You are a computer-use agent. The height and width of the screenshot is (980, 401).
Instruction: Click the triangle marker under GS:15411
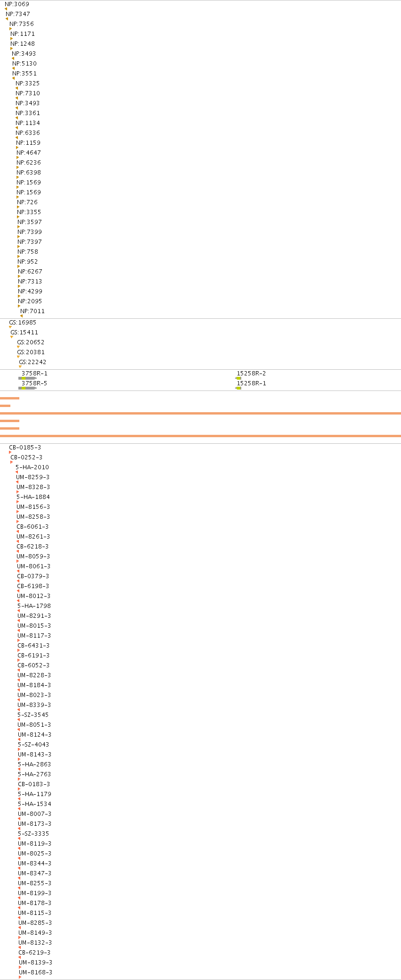coord(12,337)
